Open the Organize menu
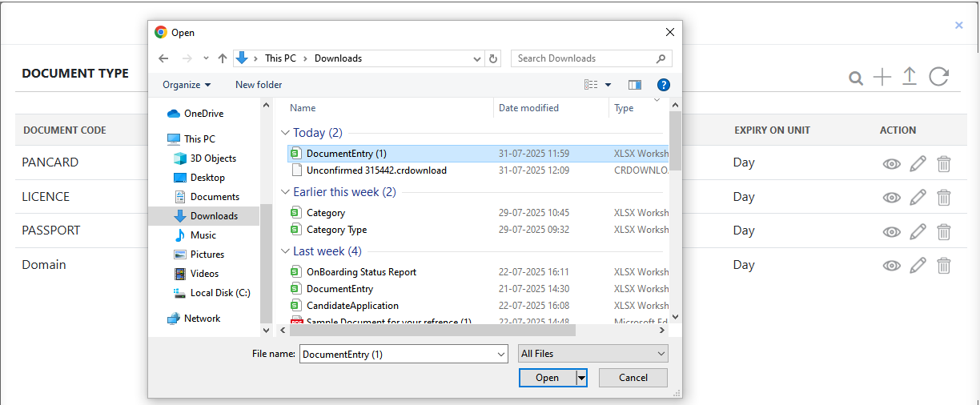This screenshot has height=405, width=980. coord(187,85)
